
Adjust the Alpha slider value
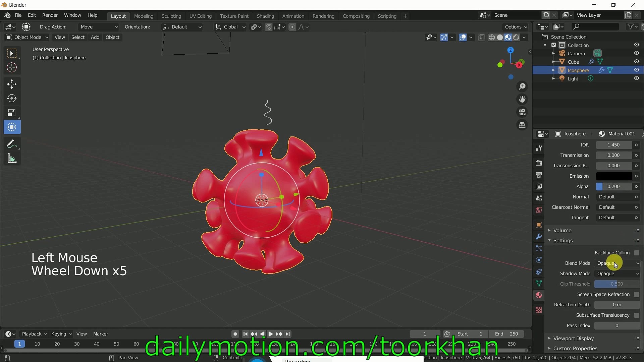coord(613,186)
